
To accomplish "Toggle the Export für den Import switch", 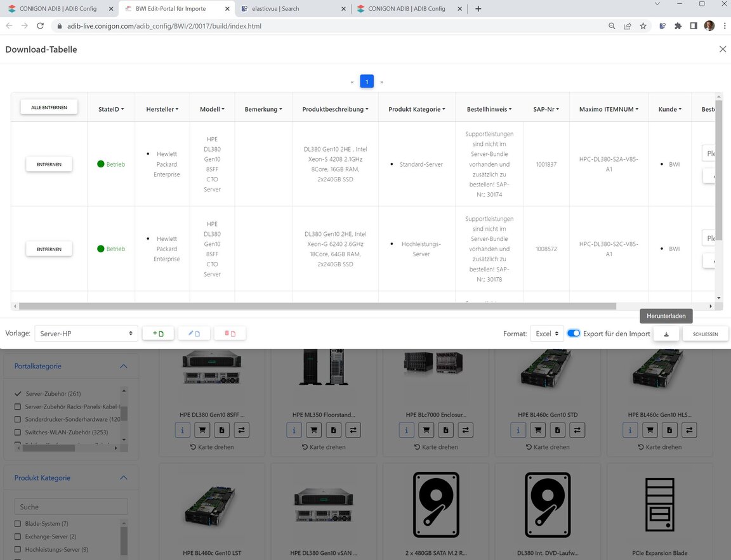I will (x=574, y=333).
